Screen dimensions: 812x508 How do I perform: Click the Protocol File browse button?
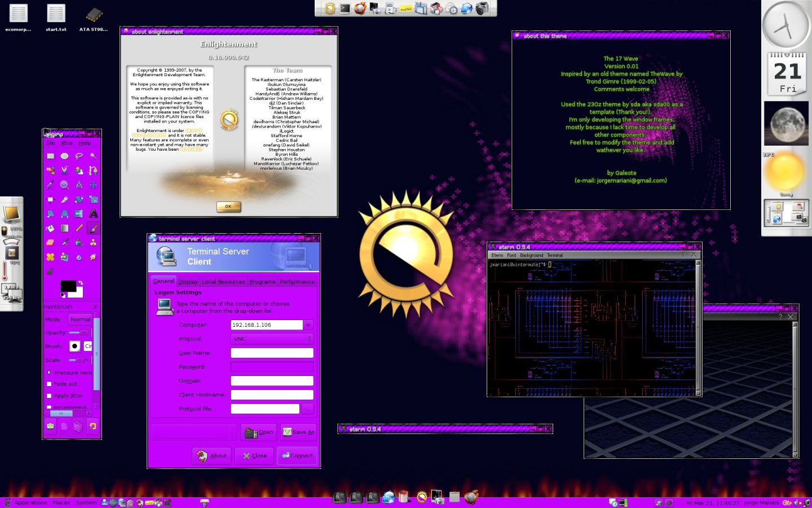click(x=308, y=409)
